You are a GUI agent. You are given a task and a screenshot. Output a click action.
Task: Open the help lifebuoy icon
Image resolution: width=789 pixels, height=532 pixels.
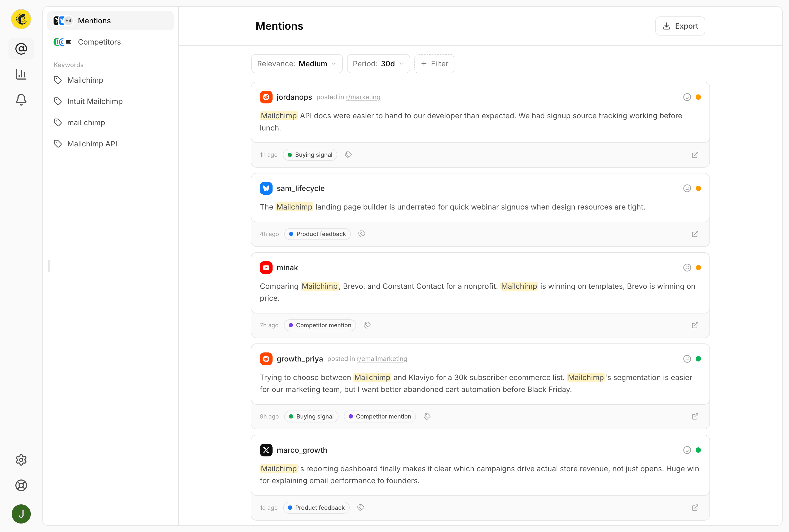point(21,486)
